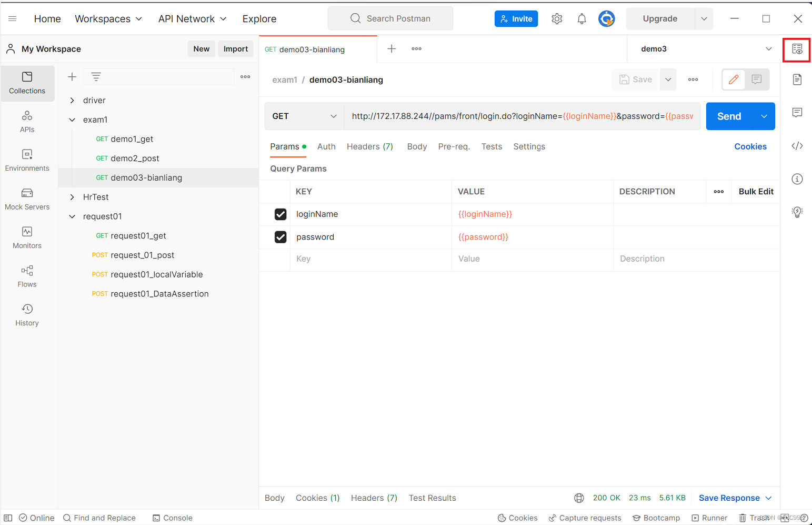
Task: Open related requests lightbulb icon
Action: [x=797, y=212]
